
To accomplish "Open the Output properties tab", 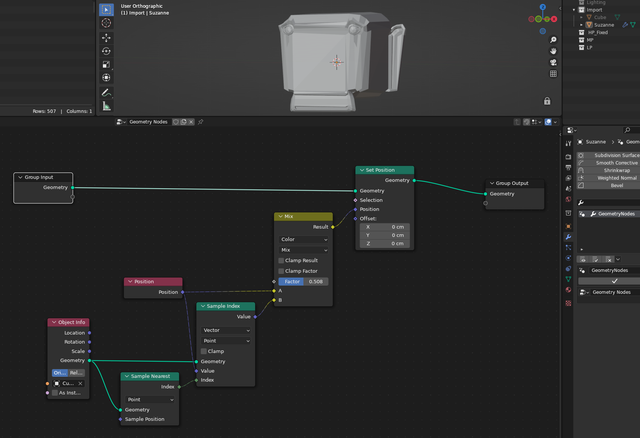I will click(x=568, y=167).
